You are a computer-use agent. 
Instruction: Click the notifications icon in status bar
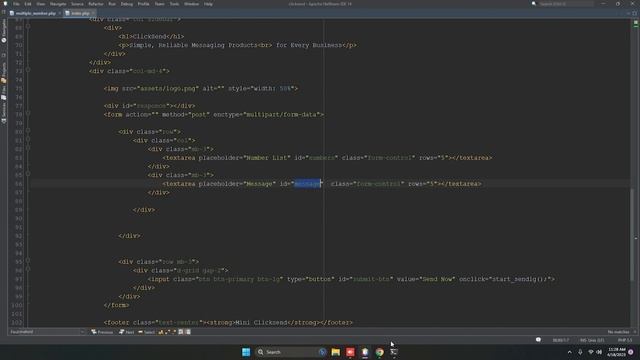point(538,340)
